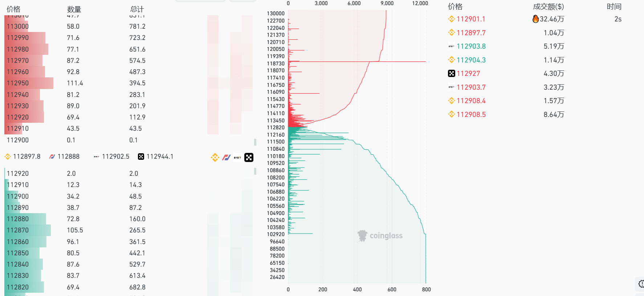This screenshot has width=644, height=296.
Task: Click the bid-side scrollbar below exchange icons
Action: click(x=255, y=171)
